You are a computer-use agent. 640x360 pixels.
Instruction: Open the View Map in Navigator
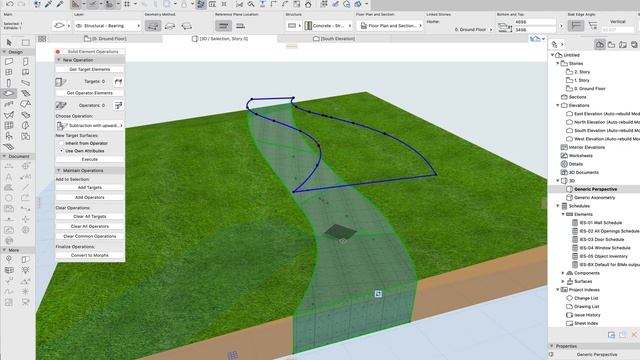(x=611, y=44)
